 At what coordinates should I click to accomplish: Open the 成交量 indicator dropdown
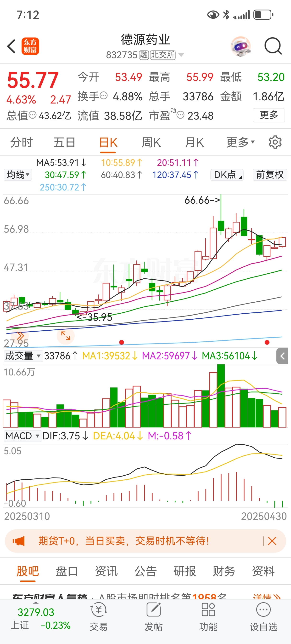point(23,356)
